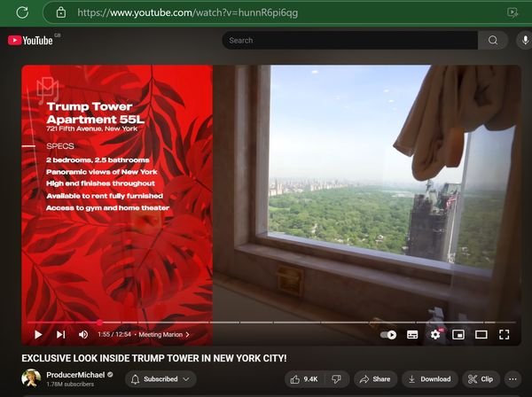Focus the YouTube Search field
This screenshot has width=532, height=397.
click(x=350, y=41)
